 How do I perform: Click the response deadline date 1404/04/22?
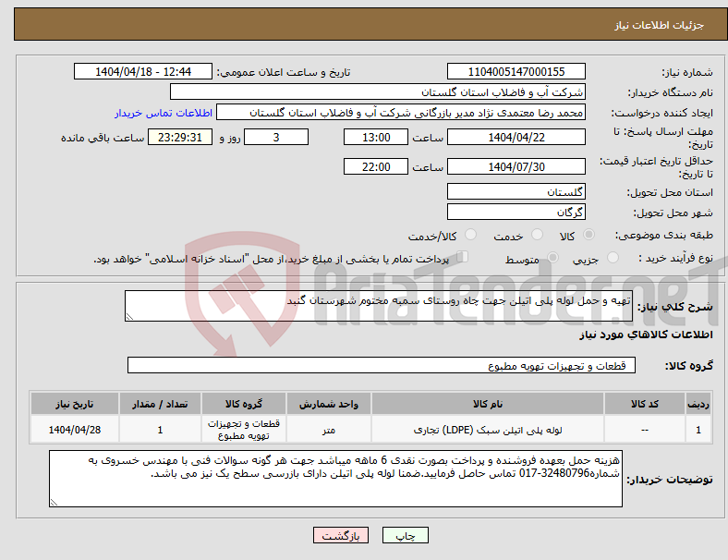[516, 137]
